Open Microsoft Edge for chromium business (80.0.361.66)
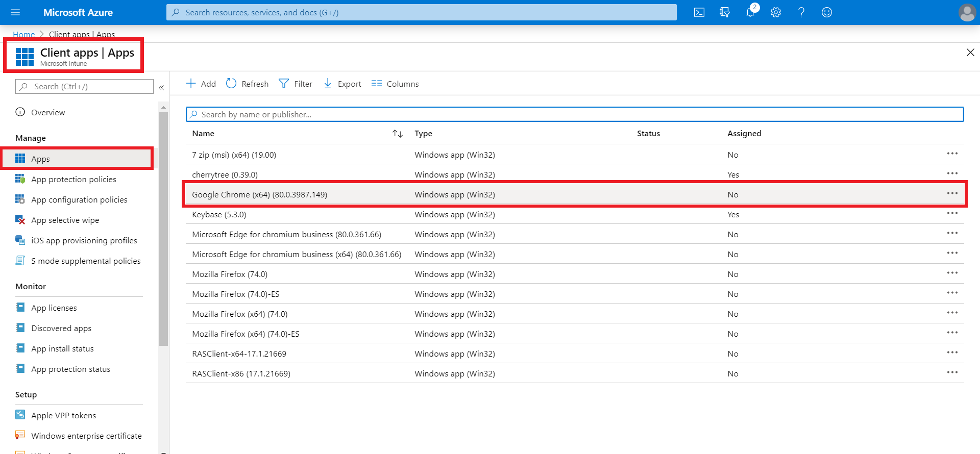 pos(286,234)
